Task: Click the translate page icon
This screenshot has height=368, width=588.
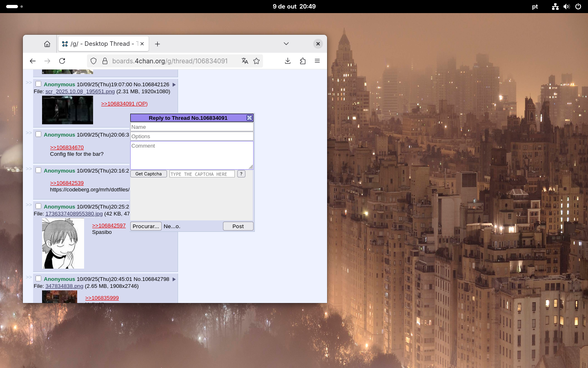Action: tap(245, 61)
